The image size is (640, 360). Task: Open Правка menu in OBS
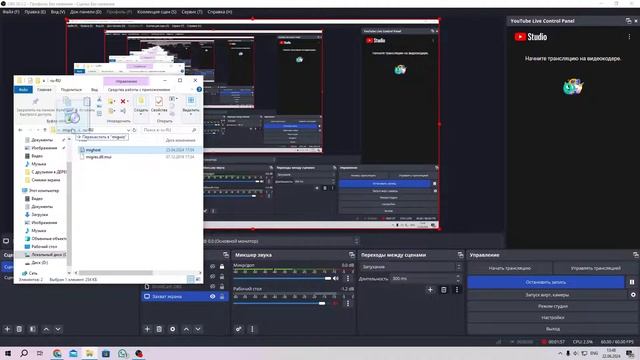point(35,12)
